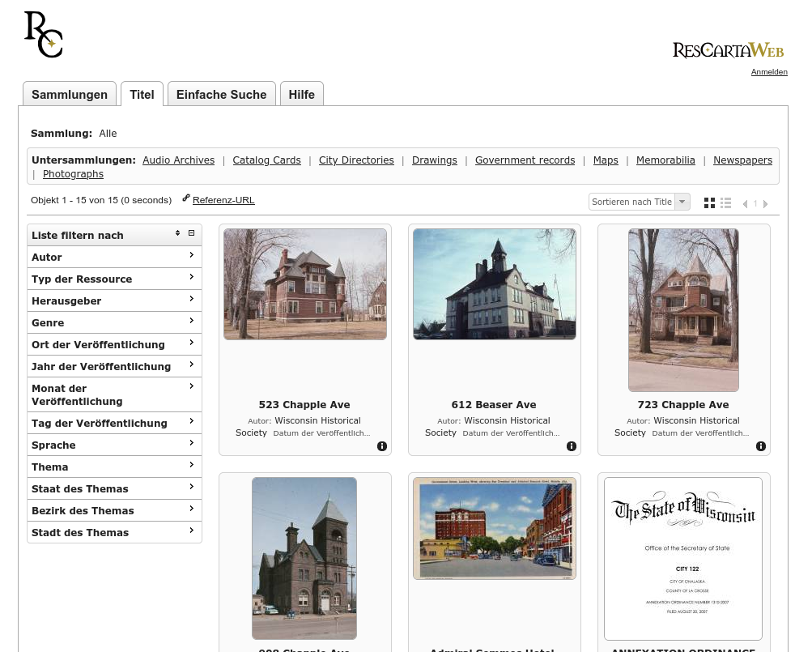Expand Ort der Veröffentlichung filter

pyautogui.click(x=114, y=345)
